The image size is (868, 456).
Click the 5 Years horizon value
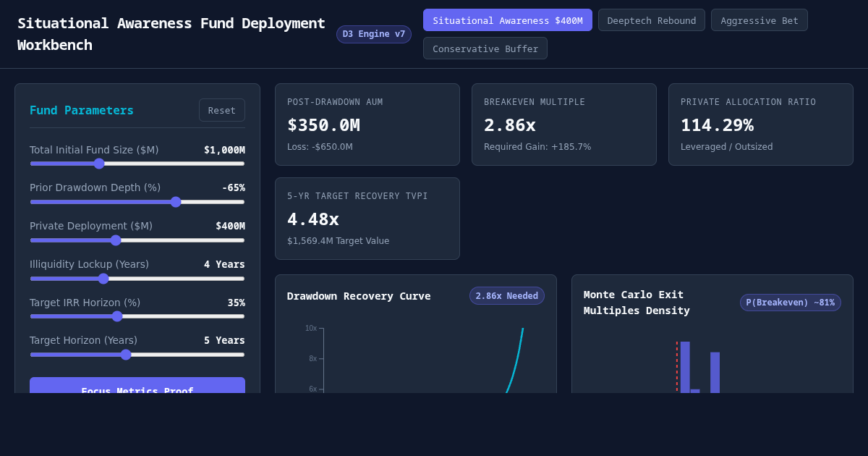tap(224, 340)
